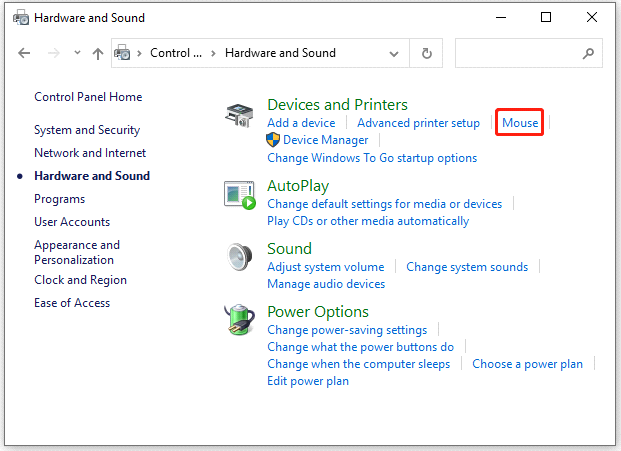Click 'Change power-saving settings'
This screenshot has height=451, width=621.
coord(347,330)
